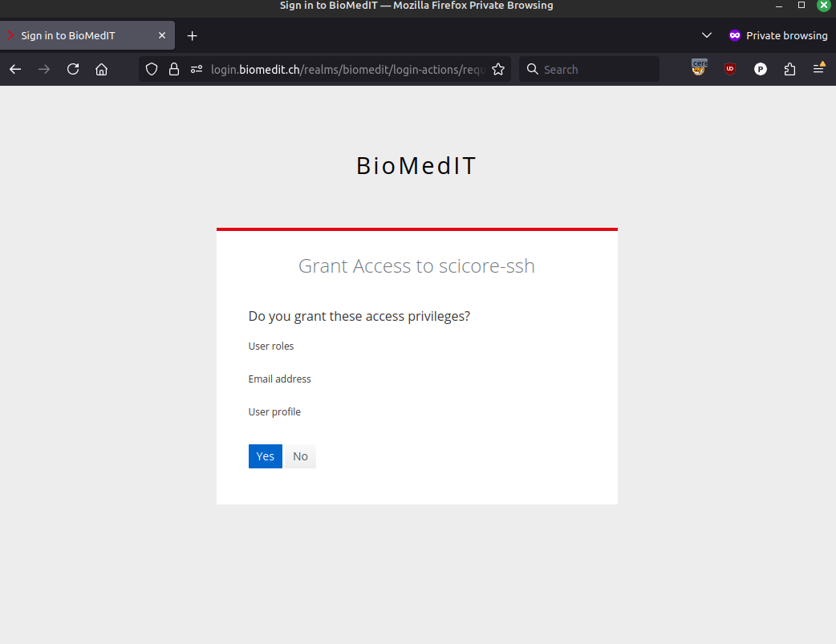Expand the list all tabs chevron
Image resolution: width=836 pixels, height=644 pixels.
[707, 35]
